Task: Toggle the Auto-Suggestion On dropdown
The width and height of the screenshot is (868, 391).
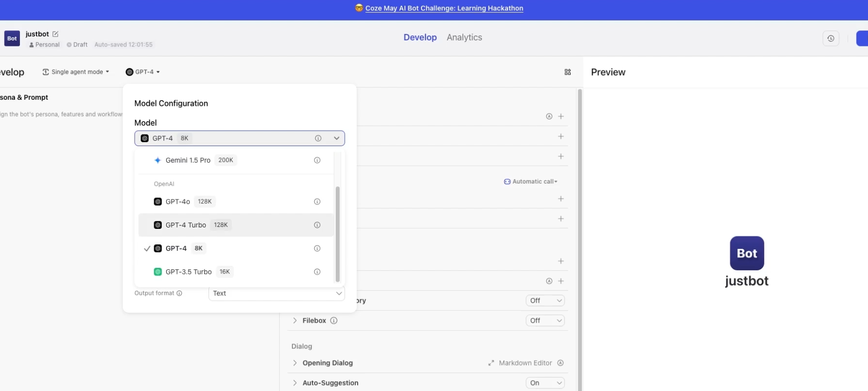Action: tap(545, 383)
